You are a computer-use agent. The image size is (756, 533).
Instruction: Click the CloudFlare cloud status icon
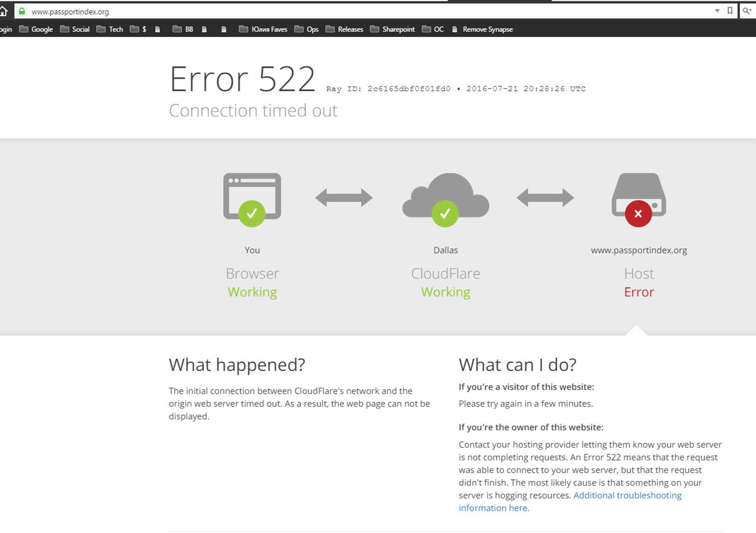click(446, 200)
